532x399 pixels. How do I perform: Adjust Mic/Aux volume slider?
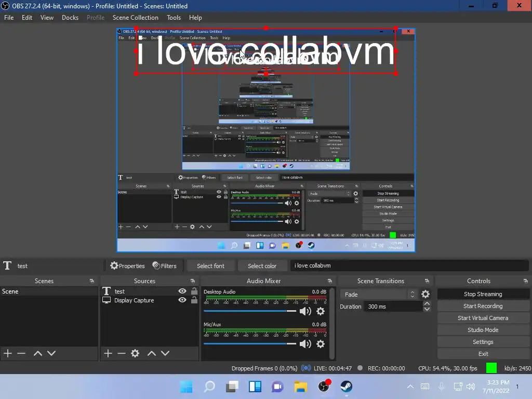(250, 344)
